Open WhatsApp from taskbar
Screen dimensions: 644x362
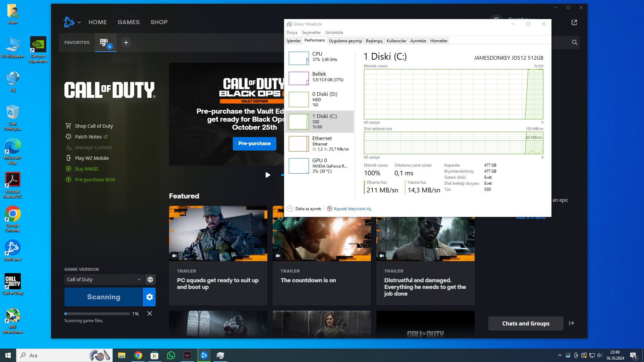point(171,355)
